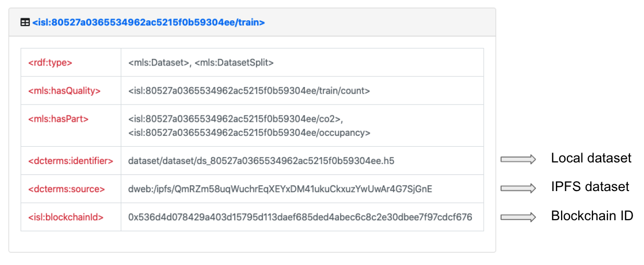
Task: Click the dcterms:source property link
Action: [x=66, y=189]
